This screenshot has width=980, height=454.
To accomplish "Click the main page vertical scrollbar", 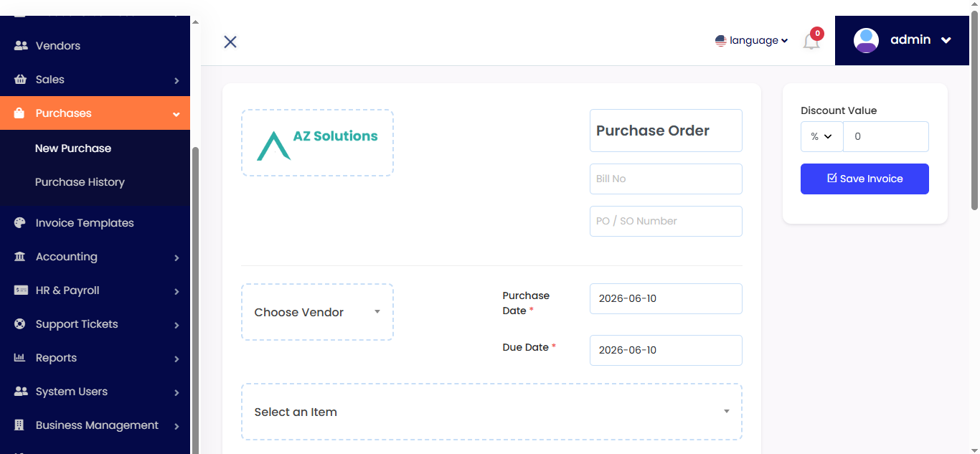I will pyautogui.click(x=974, y=111).
